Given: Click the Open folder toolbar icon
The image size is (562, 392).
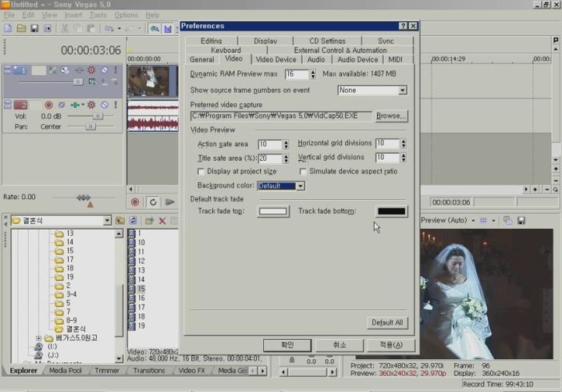Looking at the screenshot, I should pos(21,28).
